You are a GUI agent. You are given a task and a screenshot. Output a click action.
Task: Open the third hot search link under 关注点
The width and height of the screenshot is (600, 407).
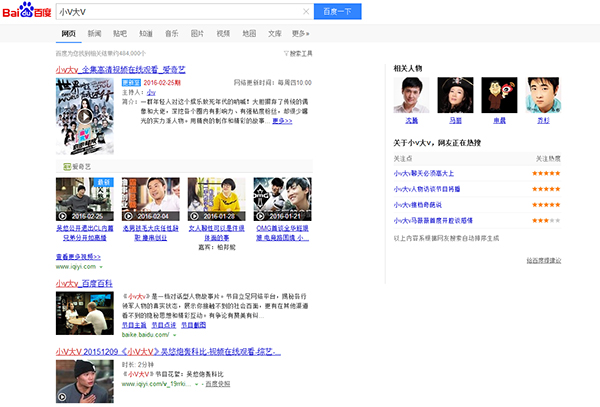coord(417,205)
